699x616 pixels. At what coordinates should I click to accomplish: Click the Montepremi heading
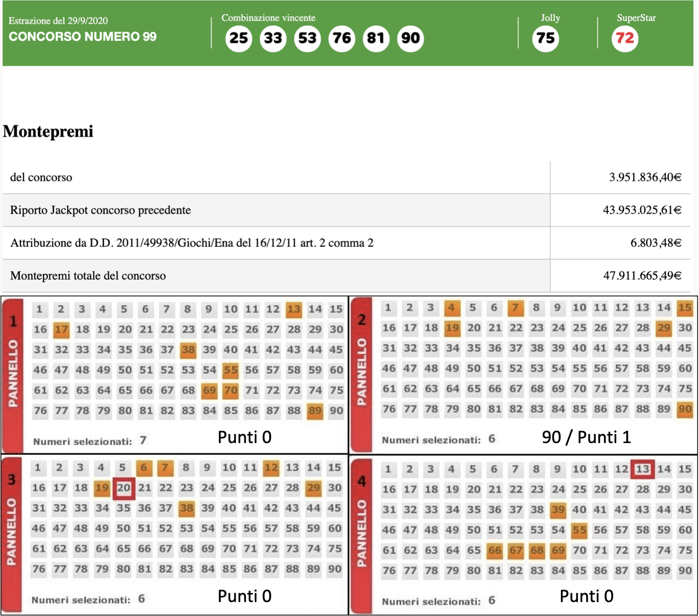click(48, 132)
